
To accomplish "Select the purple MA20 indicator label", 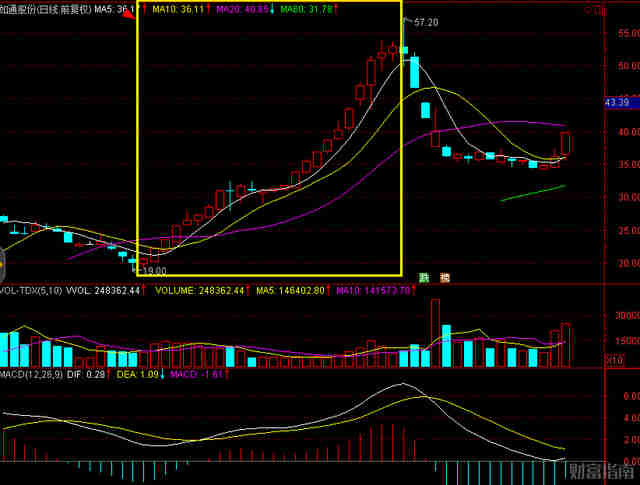I will click(x=242, y=9).
